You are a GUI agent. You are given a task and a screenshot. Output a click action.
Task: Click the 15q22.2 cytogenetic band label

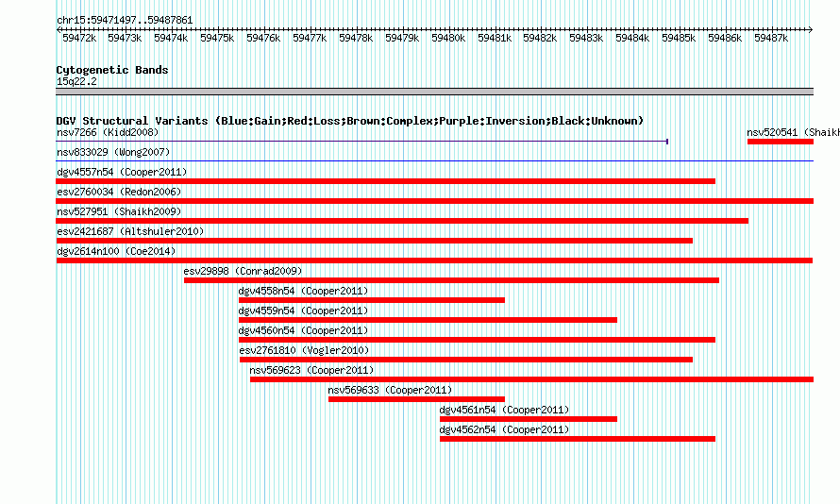coord(76,81)
